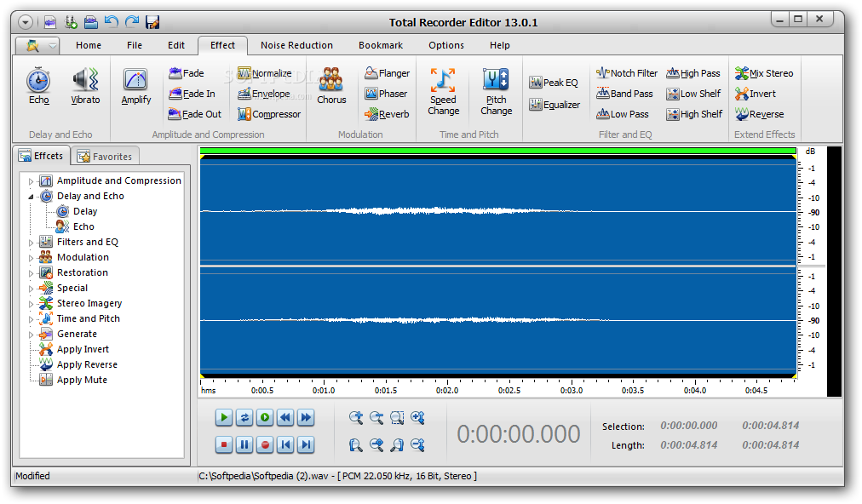Expand Amplitude and Compression tree node

[31, 180]
